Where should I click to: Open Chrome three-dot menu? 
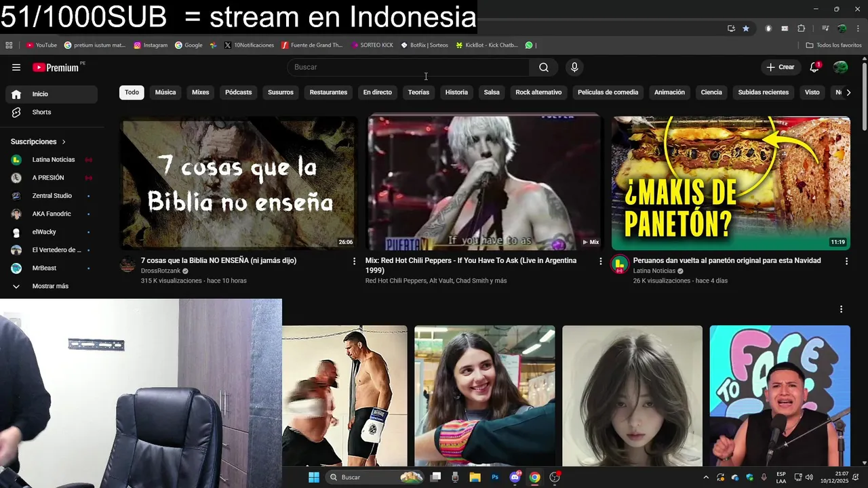tap(857, 28)
